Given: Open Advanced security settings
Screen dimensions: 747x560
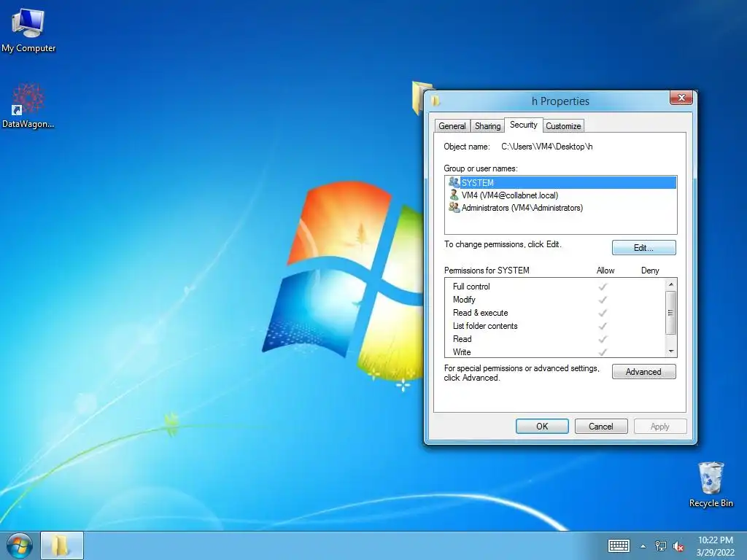Looking at the screenshot, I should [x=643, y=372].
